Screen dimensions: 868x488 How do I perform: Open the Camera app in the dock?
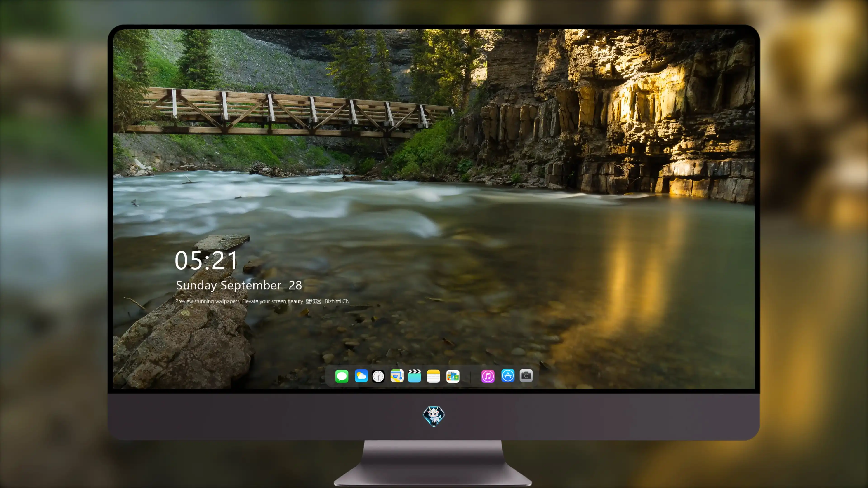pyautogui.click(x=526, y=375)
